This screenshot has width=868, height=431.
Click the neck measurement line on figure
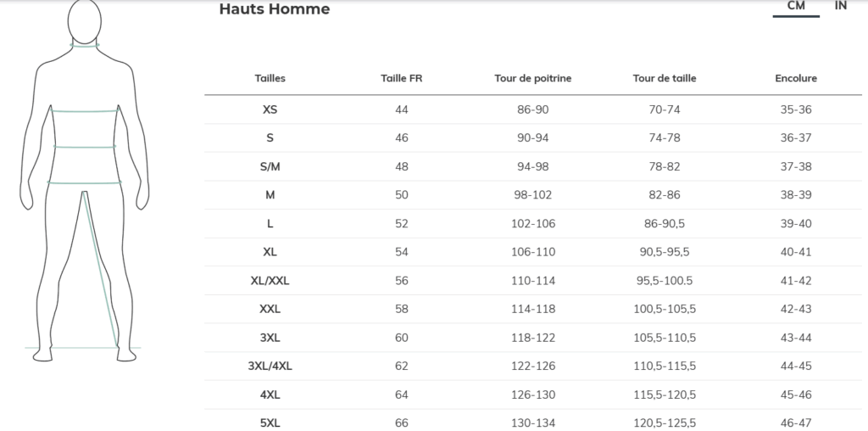(85, 46)
